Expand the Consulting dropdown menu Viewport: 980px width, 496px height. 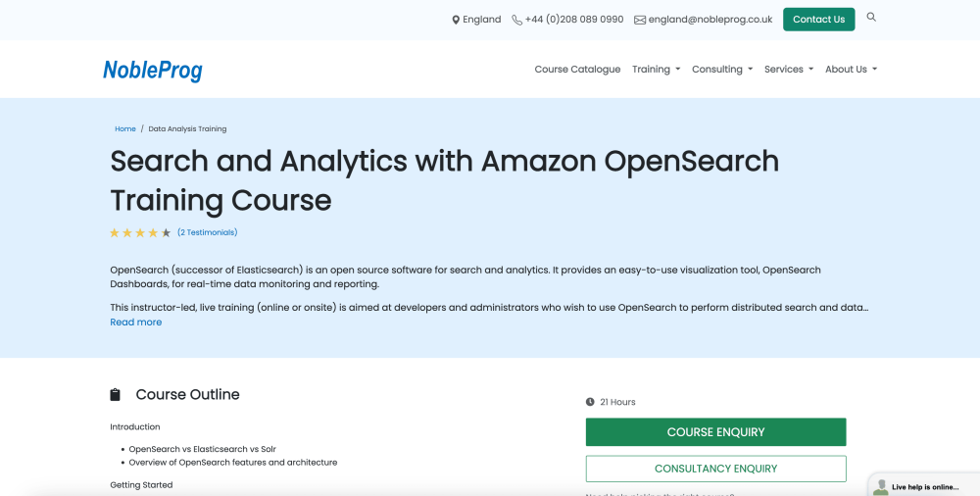pyautogui.click(x=722, y=70)
